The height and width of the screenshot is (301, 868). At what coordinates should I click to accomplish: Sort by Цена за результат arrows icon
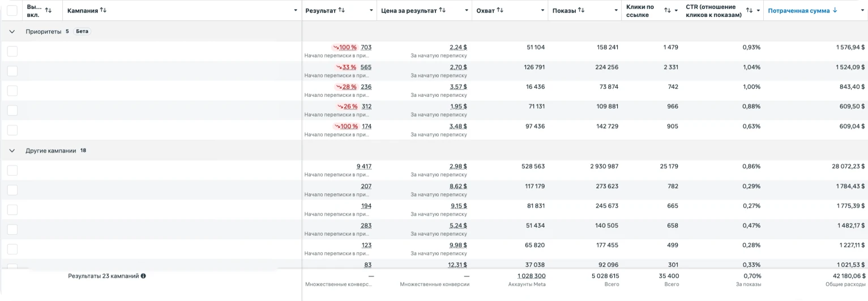[x=442, y=11]
